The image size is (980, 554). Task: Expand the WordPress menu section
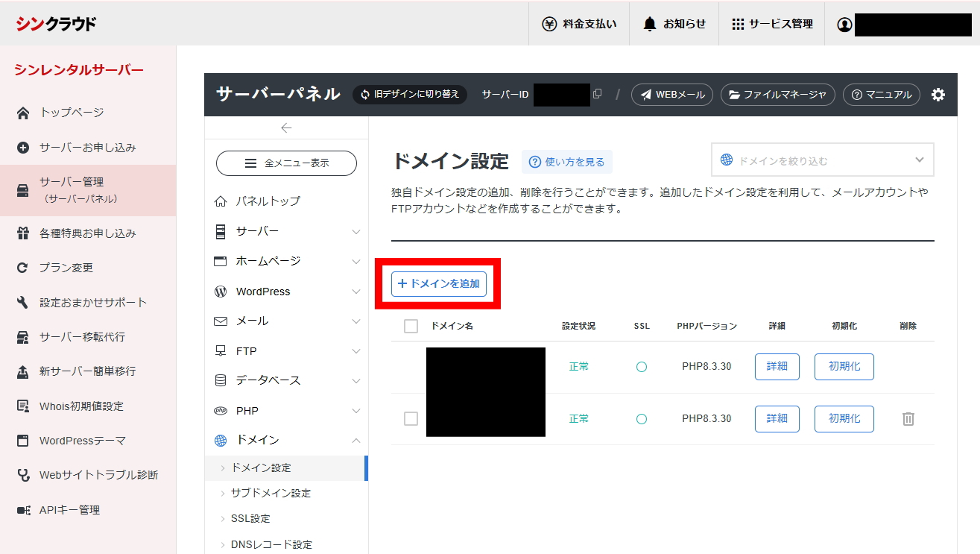pos(287,292)
